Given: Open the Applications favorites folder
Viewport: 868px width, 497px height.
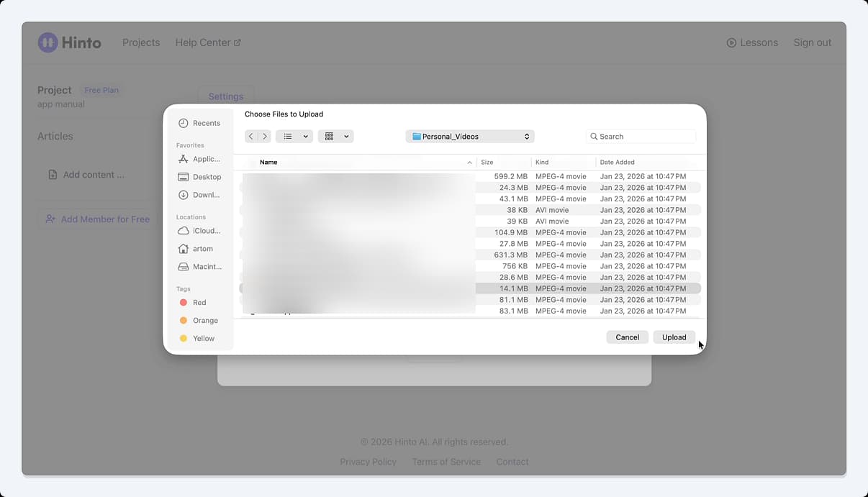Looking at the screenshot, I should pos(199,159).
